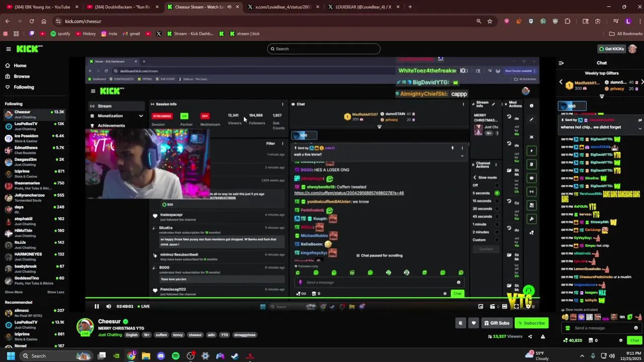The width and height of the screenshot is (644, 362).
Task: Report the stream via warning icon
Action: click(543, 336)
